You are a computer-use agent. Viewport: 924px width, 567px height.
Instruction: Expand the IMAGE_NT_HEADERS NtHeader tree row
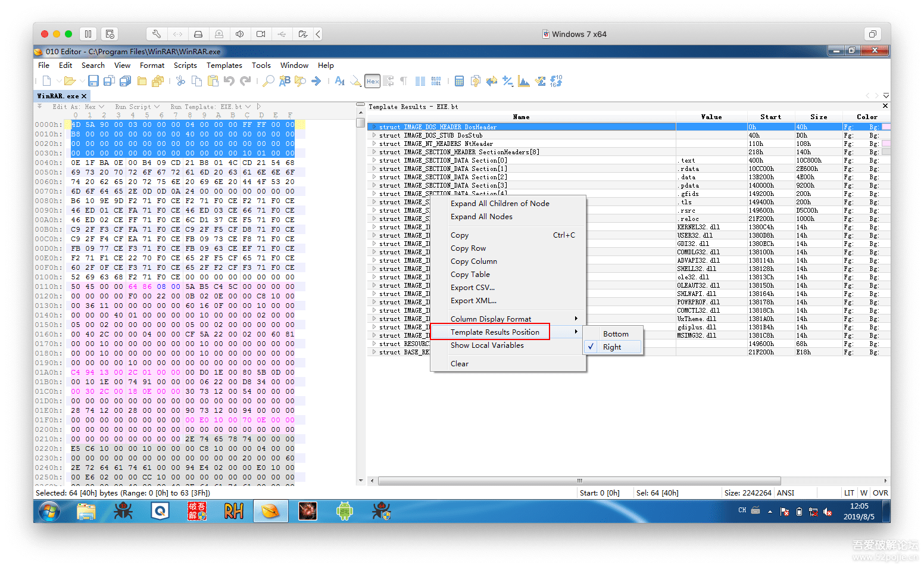click(374, 144)
